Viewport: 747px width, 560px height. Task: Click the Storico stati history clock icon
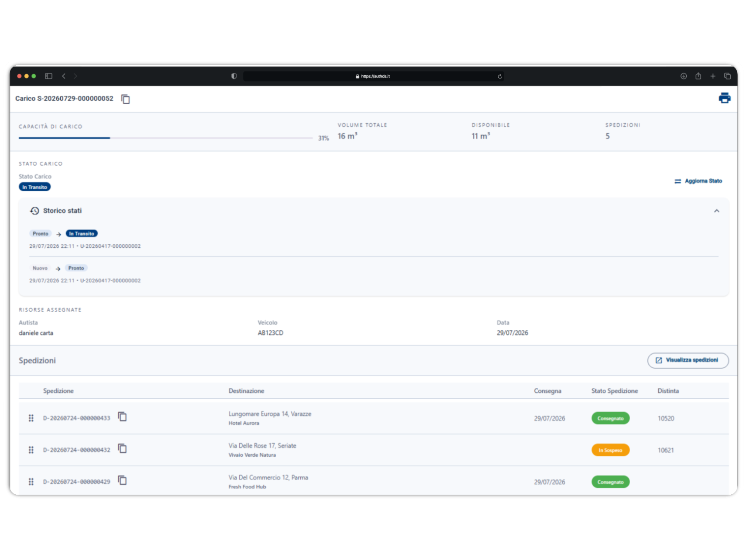click(35, 211)
